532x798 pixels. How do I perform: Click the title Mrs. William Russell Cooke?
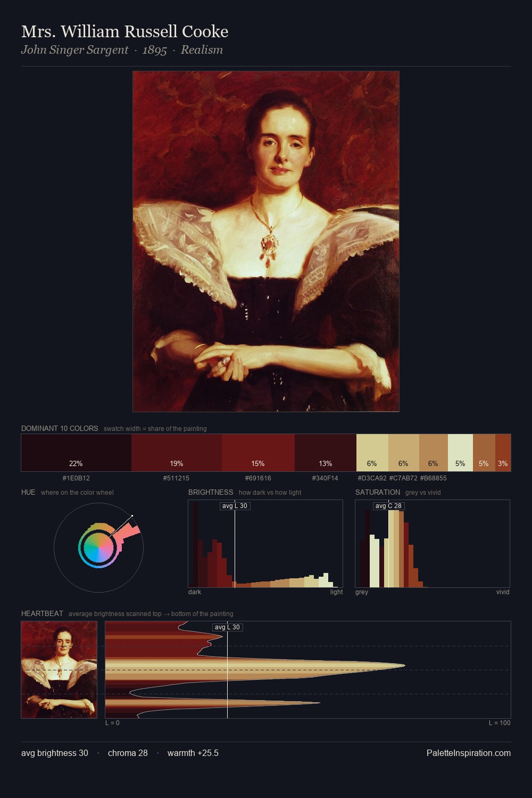(125, 31)
